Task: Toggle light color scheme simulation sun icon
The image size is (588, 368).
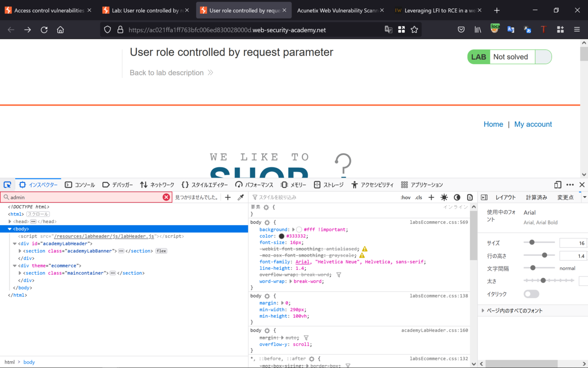Action: pyautogui.click(x=444, y=197)
